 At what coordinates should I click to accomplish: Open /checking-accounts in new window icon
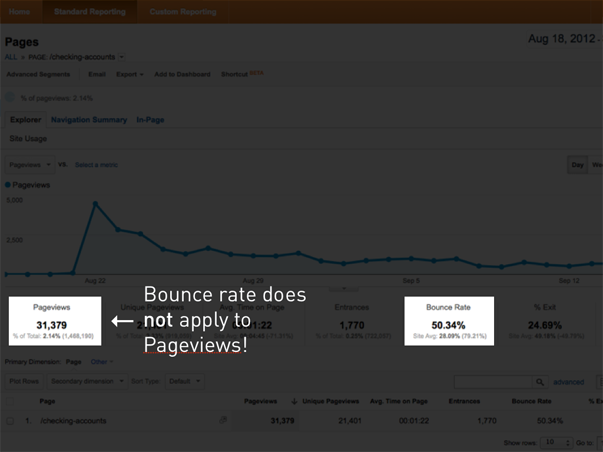click(223, 420)
